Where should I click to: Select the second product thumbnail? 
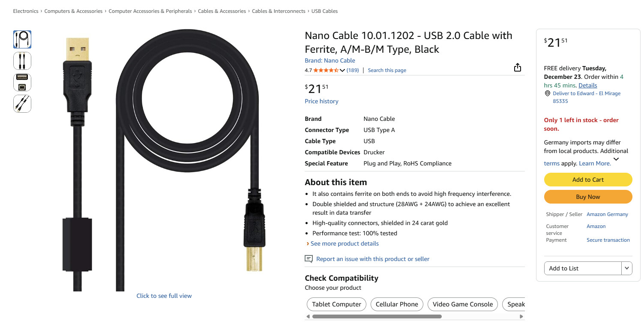[x=22, y=61]
